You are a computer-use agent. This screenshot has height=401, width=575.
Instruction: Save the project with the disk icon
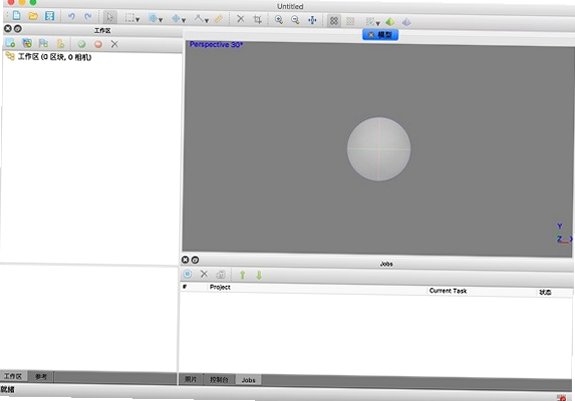click(x=50, y=16)
